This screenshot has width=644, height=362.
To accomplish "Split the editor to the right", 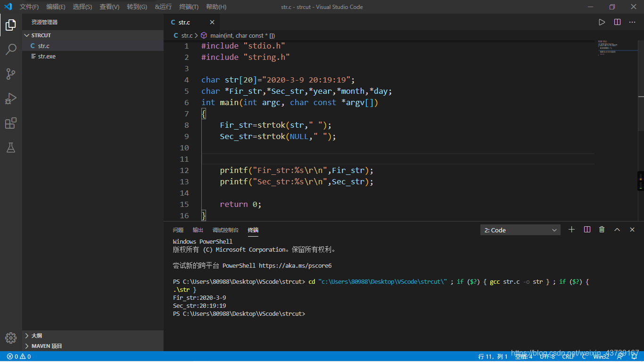I will point(617,22).
